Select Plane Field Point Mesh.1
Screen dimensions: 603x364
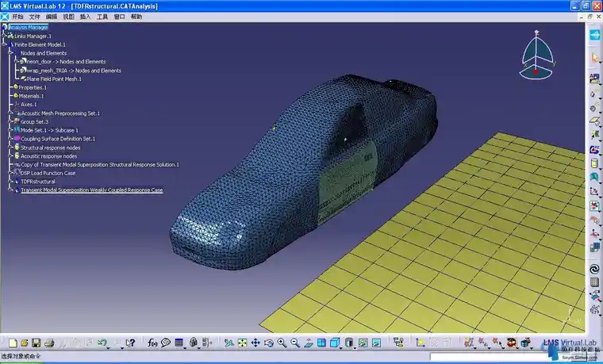pos(54,79)
